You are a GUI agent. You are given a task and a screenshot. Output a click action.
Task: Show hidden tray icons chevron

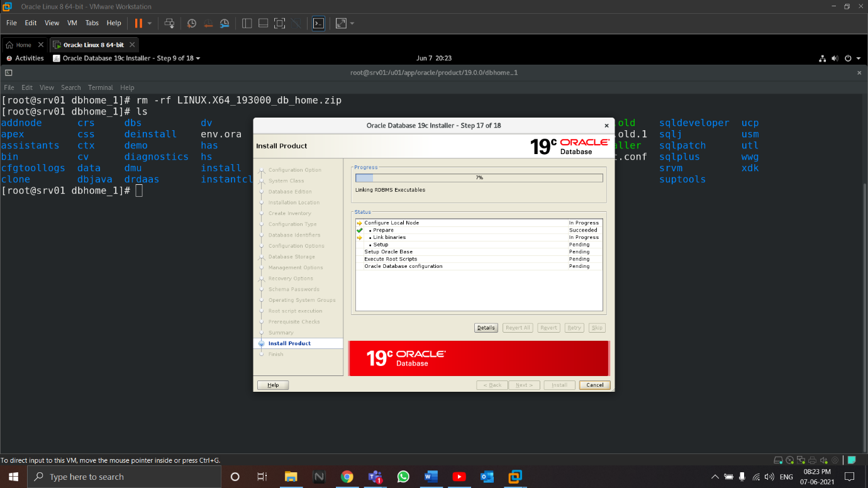(x=715, y=477)
